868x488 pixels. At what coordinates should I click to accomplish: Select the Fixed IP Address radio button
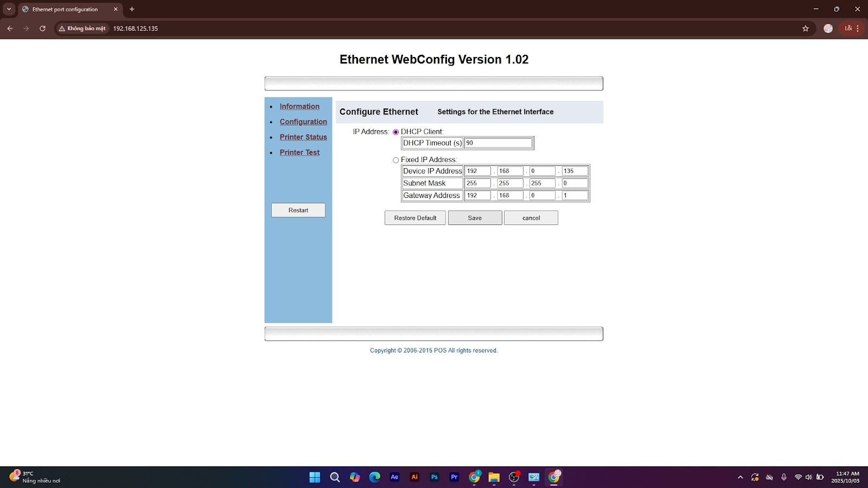[395, 160]
